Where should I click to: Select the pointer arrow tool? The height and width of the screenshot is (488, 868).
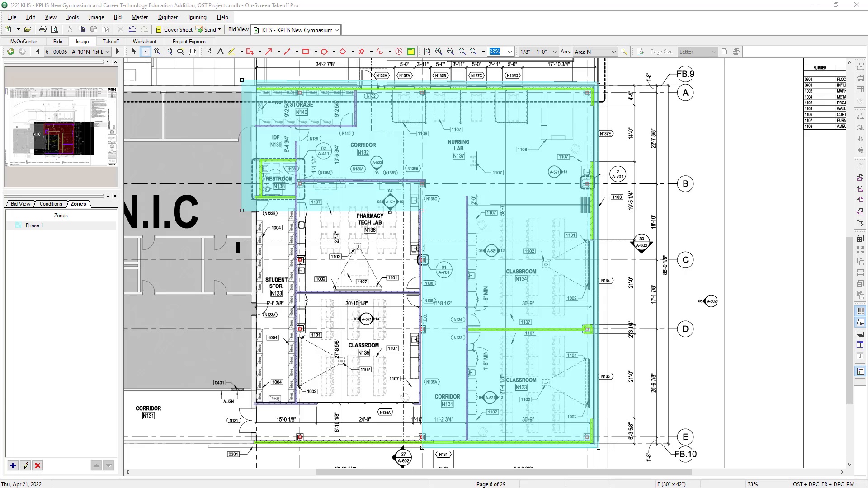(133, 52)
